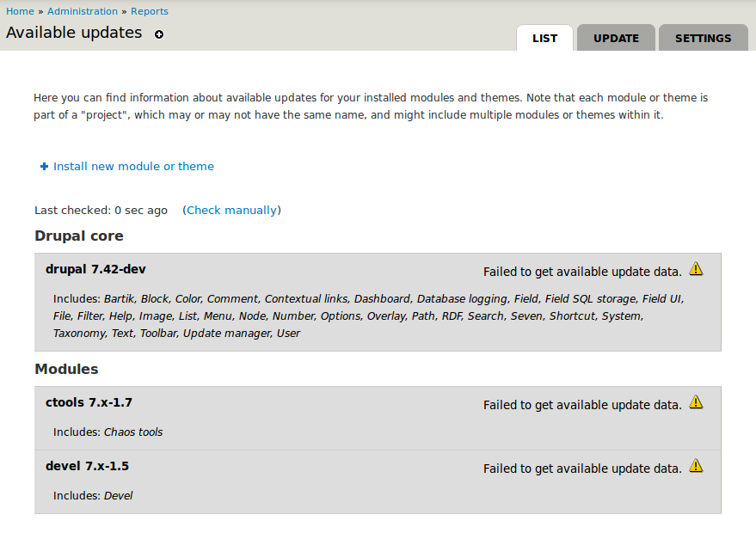Click the plus icon before Install new module
Screen dimensions: 756x533
tap(44, 166)
